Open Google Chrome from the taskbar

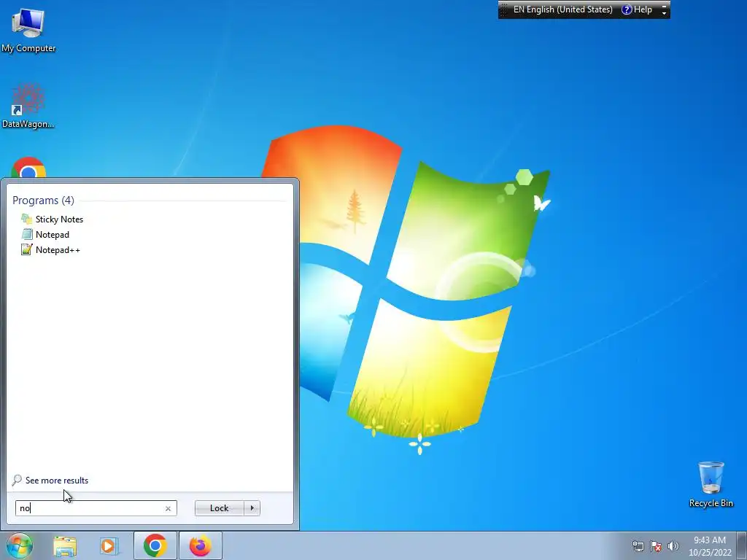point(155,545)
